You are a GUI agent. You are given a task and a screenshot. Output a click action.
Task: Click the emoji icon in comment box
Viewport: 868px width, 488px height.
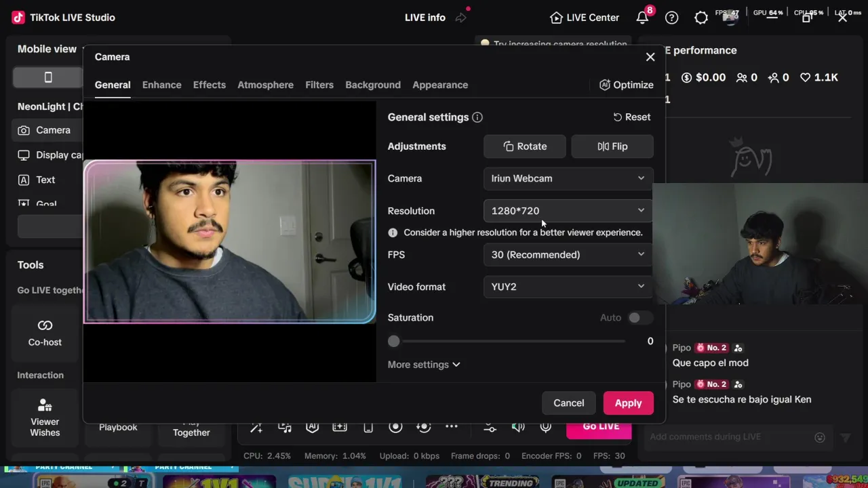820,437
